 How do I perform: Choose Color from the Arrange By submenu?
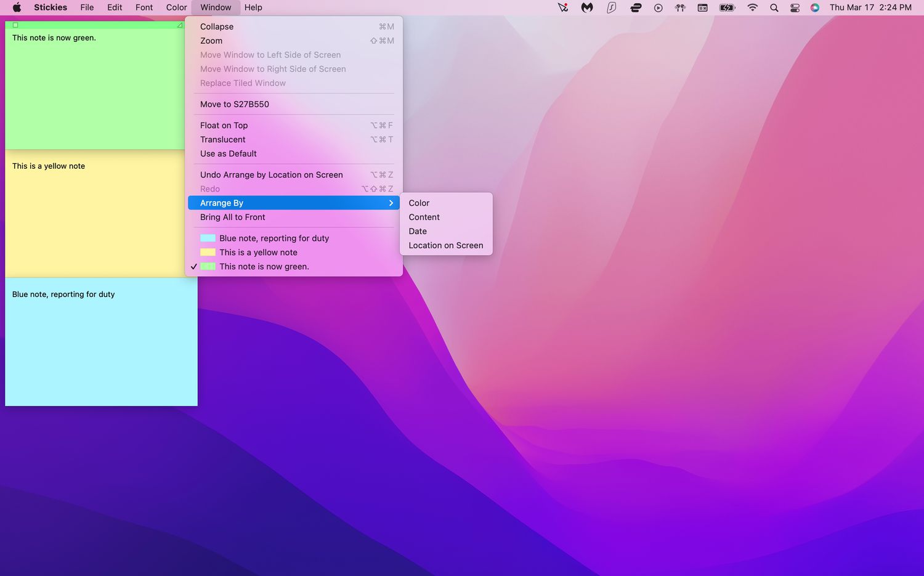419,203
